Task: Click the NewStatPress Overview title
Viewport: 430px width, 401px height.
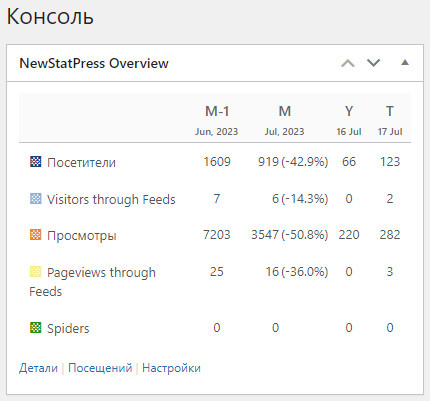Action: tap(94, 63)
